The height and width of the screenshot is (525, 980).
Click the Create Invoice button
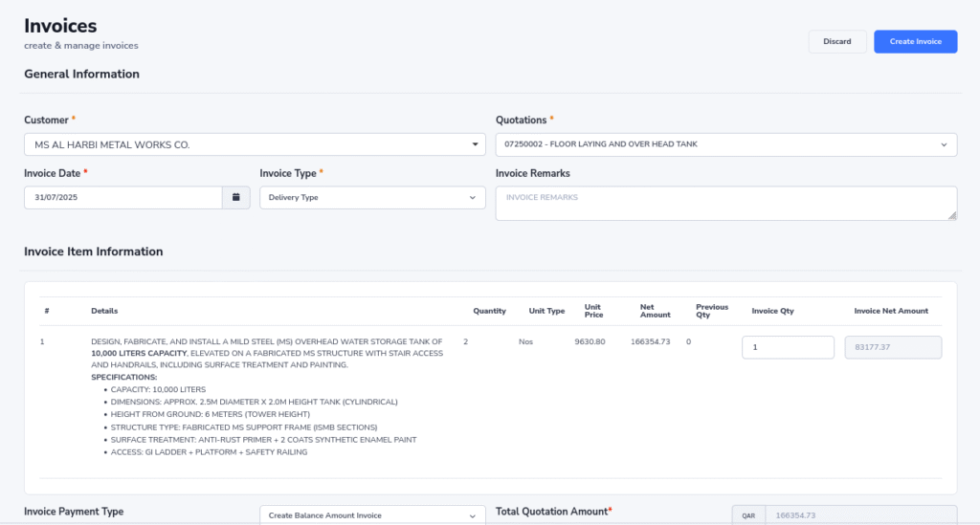point(915,42)
